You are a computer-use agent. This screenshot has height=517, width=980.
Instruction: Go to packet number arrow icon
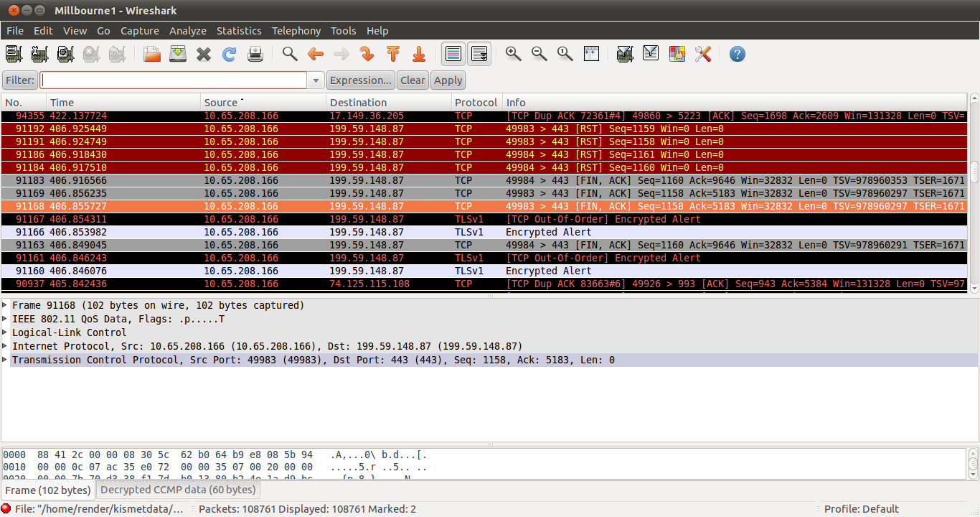click(367, 54)
